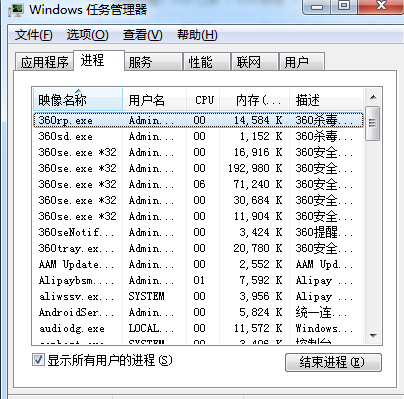The height and width of the screenshot is (399, 404).
Task: Switch to the 应用程序 tab
Action: (x=44, y=62)
